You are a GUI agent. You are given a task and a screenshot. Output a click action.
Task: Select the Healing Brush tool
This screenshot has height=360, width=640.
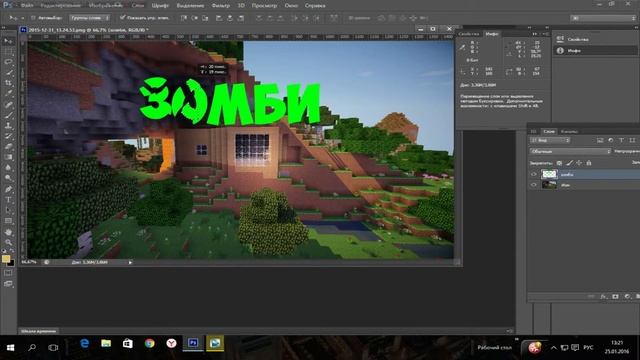click(x=8, y=104)
